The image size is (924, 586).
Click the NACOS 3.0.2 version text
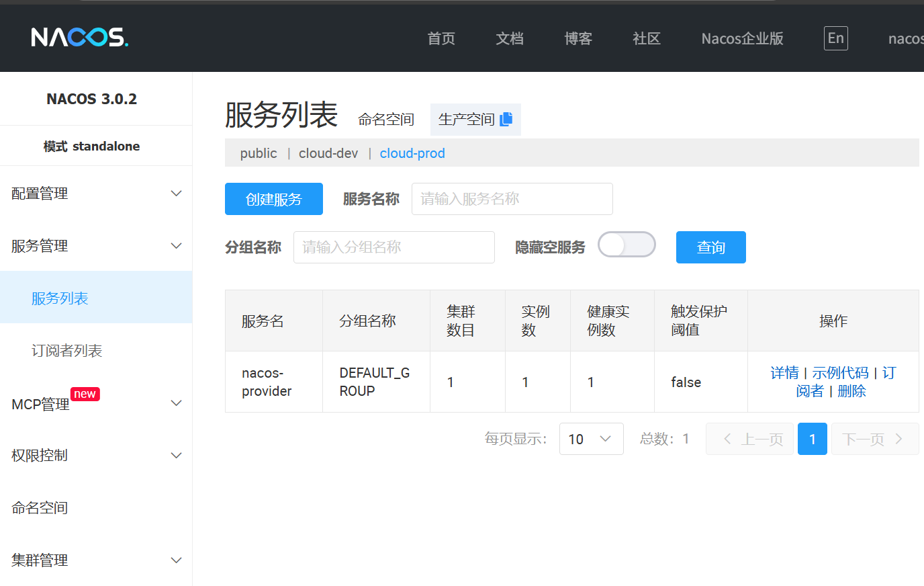point(92,99)
